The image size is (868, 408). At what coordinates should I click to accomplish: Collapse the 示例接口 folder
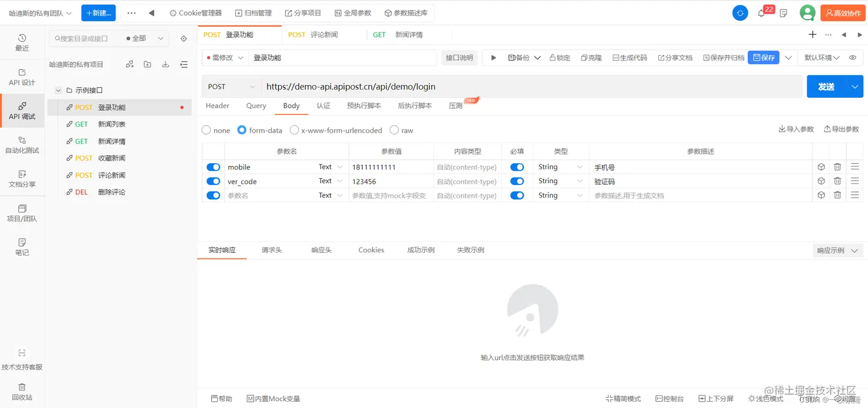[59, 90]
